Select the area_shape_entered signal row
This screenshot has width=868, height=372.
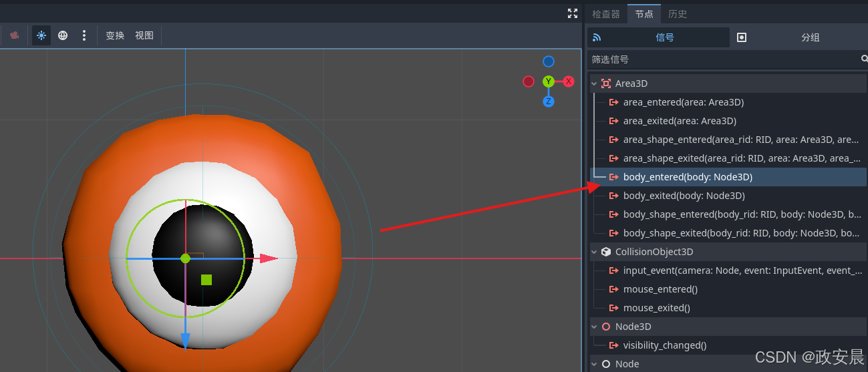(x=728, y=140)
